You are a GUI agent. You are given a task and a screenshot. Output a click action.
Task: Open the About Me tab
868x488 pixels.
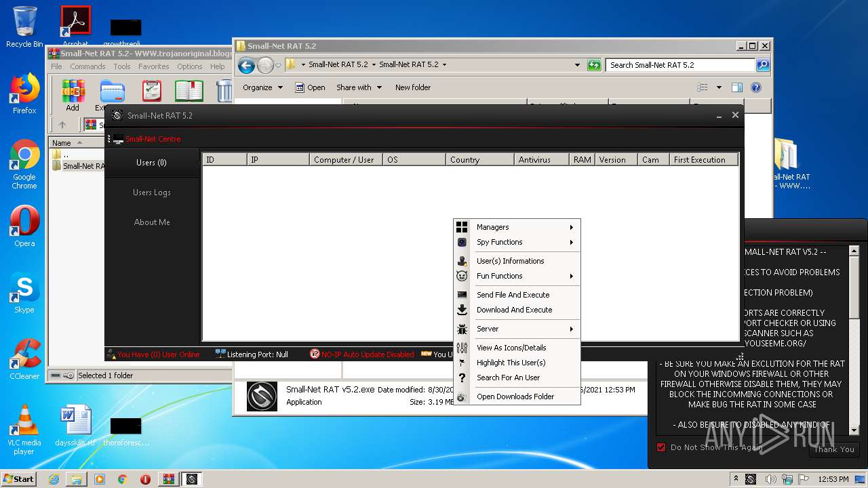pos(152,222)
